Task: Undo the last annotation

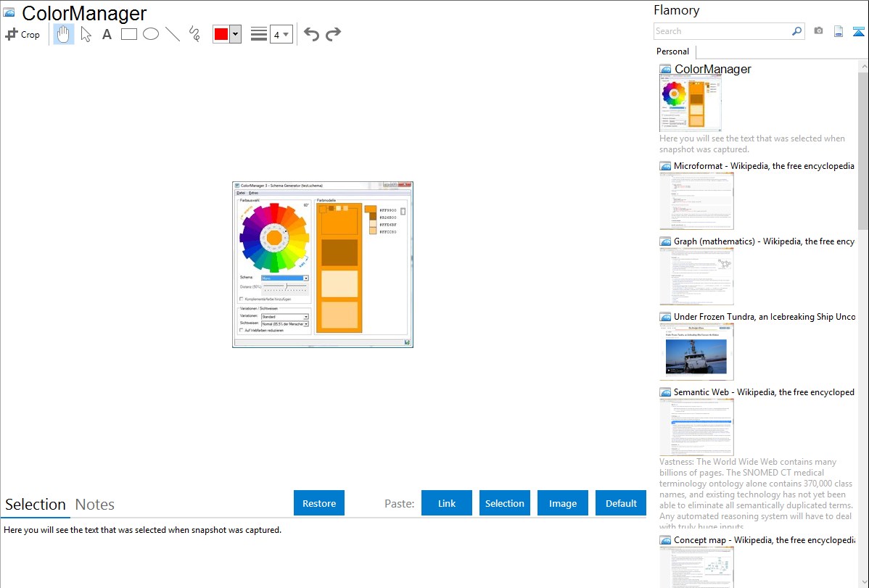Action: tap(311, 34)
